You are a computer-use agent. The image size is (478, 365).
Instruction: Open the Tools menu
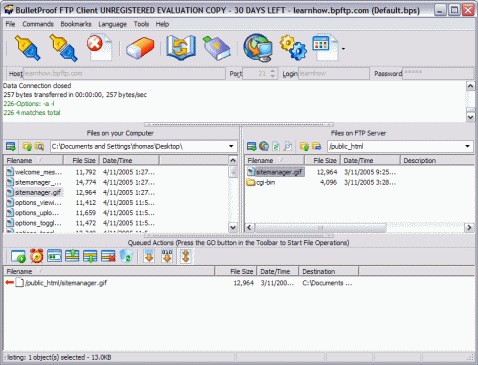pyautogui.click(x=141, y=24)
